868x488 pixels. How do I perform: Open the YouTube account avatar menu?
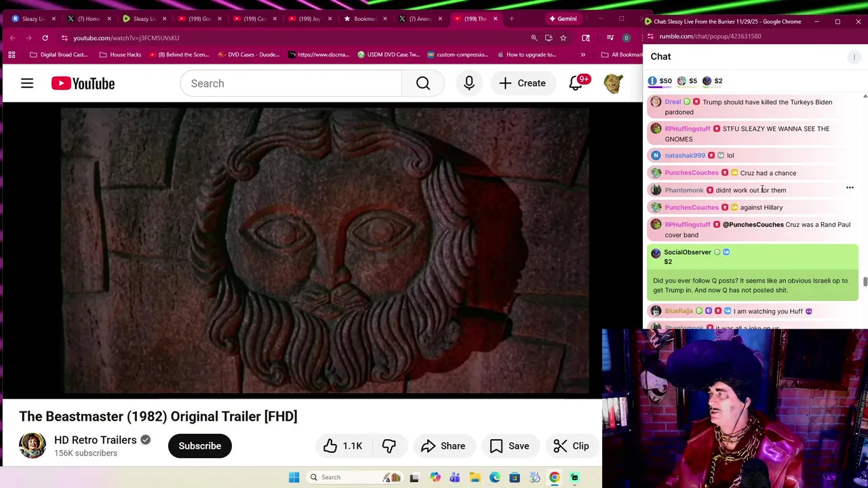pyautogui.click(x=614, y=83)
